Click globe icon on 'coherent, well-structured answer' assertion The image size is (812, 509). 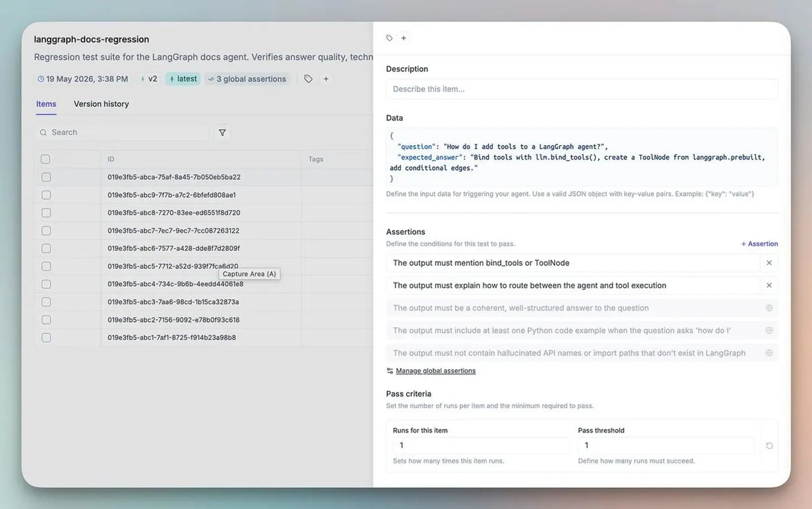(769, 308)
